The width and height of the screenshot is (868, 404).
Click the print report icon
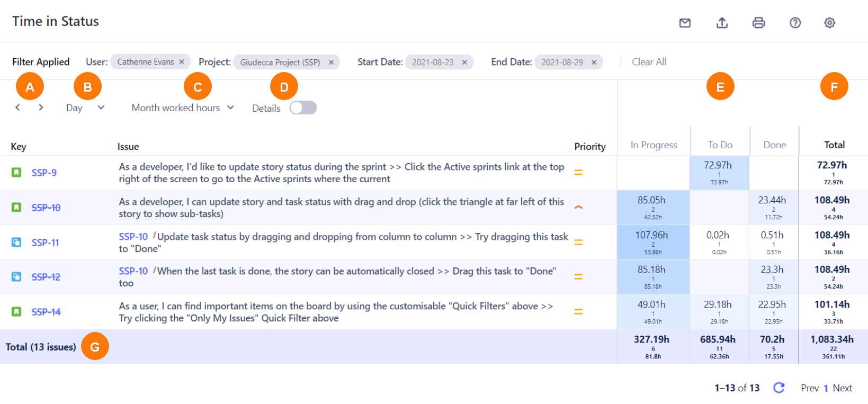(758, 23)
